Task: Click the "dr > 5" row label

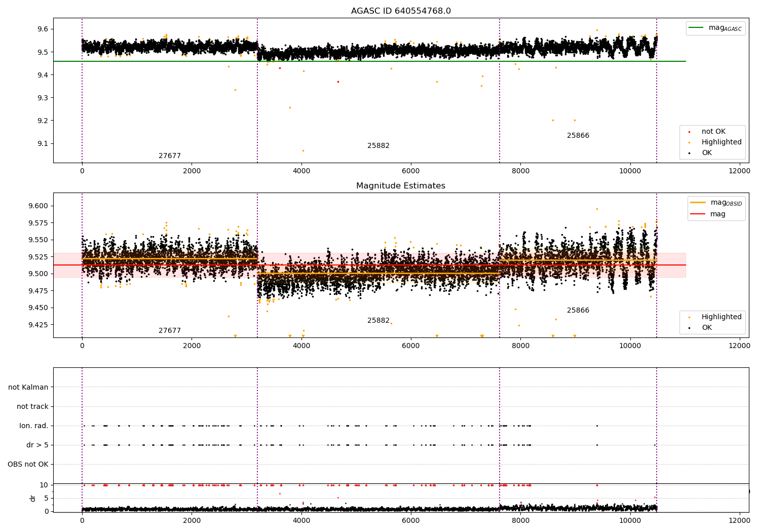Action: tap(37, 445)
